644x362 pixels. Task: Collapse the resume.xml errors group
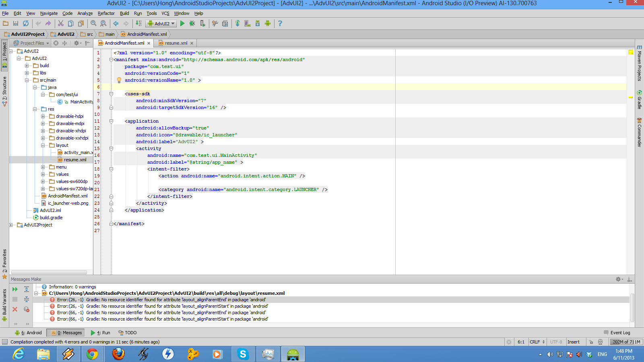coord(36,293)
